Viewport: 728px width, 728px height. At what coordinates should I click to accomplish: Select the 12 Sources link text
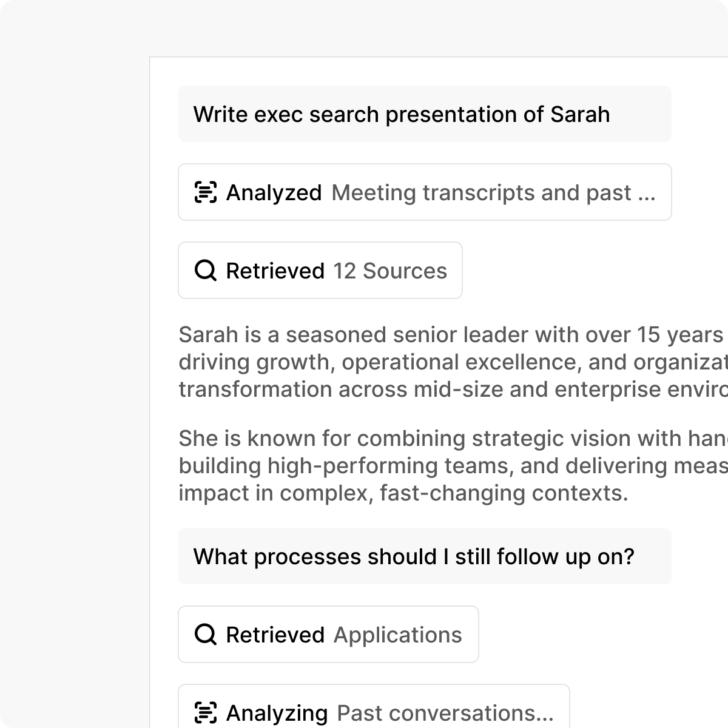click(389, 271)
